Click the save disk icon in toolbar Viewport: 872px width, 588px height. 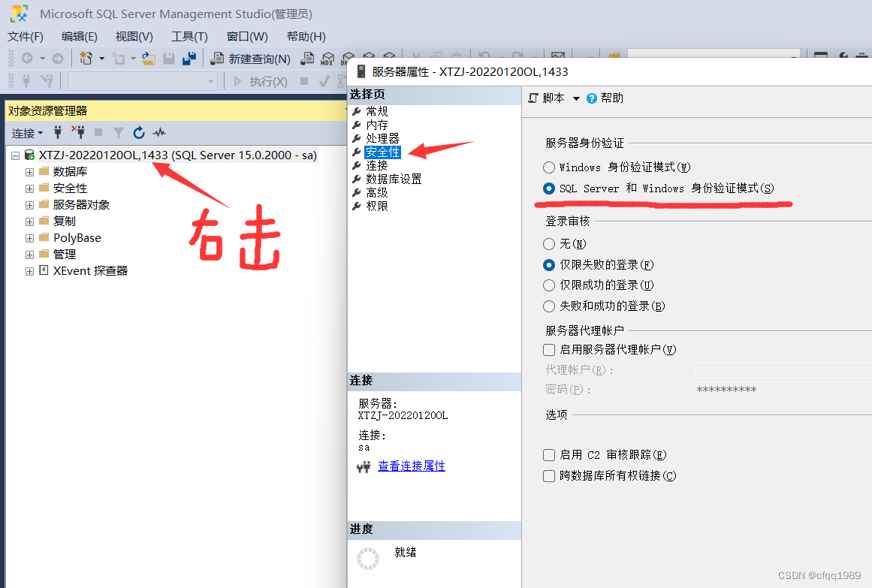click(169, 58)
